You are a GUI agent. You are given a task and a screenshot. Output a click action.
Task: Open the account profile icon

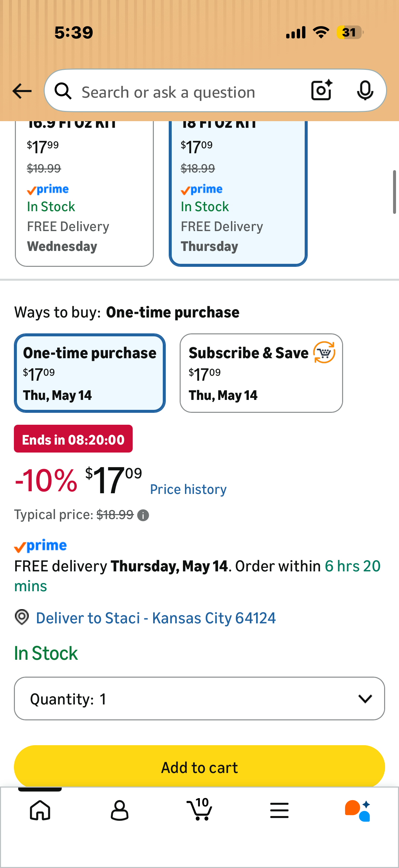(x=119, y=810)
